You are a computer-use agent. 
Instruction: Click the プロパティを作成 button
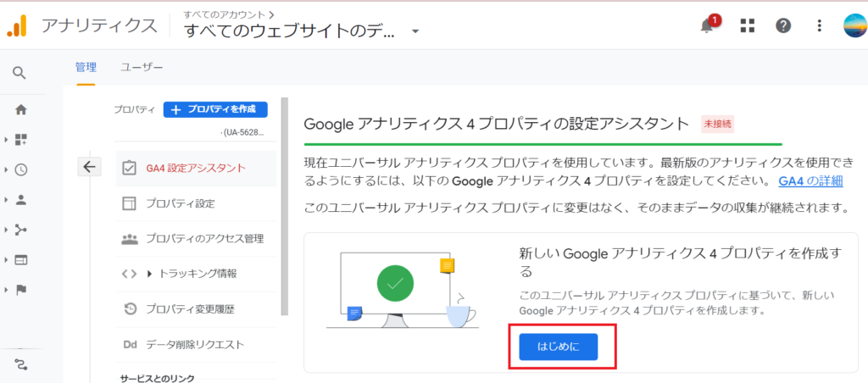pyautogui.click(x=215, y=109)
